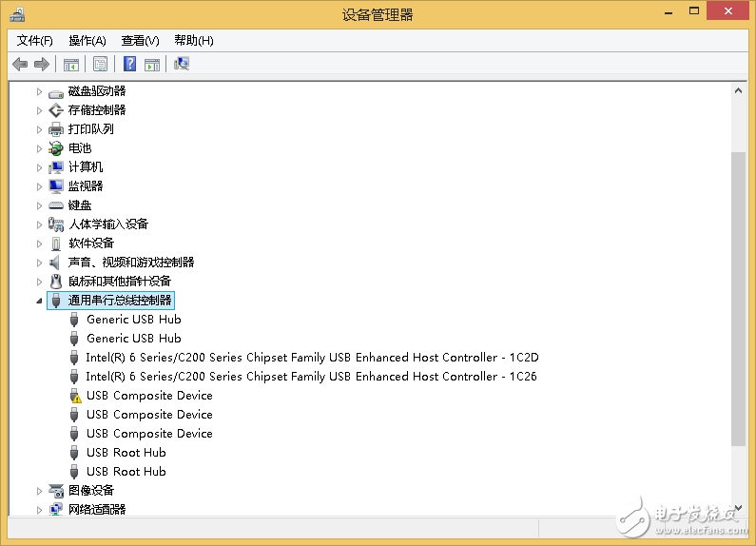
Task: Click the 打印队列 printer icon
Action: (56, 129)
